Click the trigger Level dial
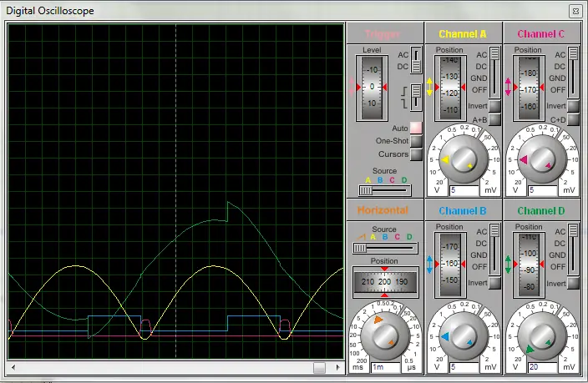The width and height of the screenshot is (588, 383). (372, 88)
